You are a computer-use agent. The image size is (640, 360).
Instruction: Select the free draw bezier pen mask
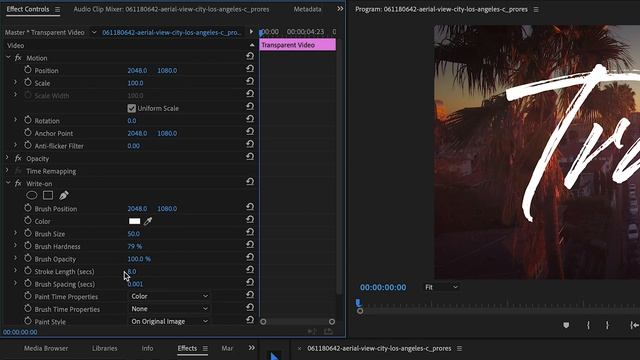tap(64, 196)
